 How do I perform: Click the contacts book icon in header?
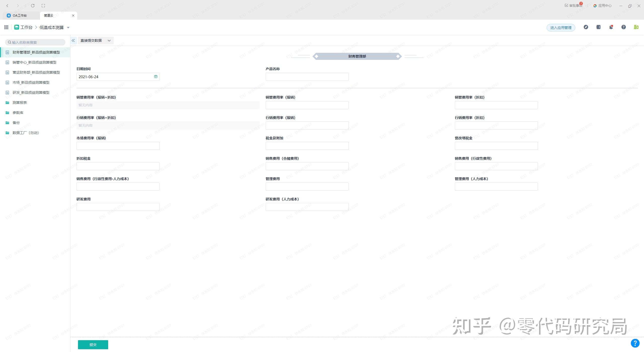598,27
